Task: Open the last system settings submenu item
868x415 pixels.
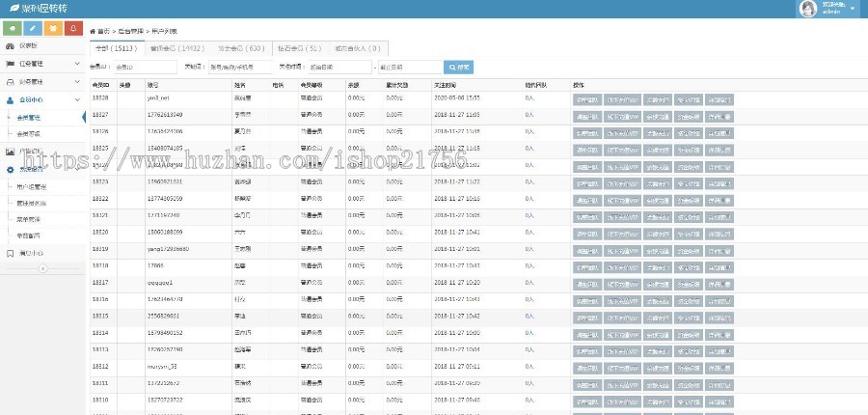Action: click(x=28, y=235)
